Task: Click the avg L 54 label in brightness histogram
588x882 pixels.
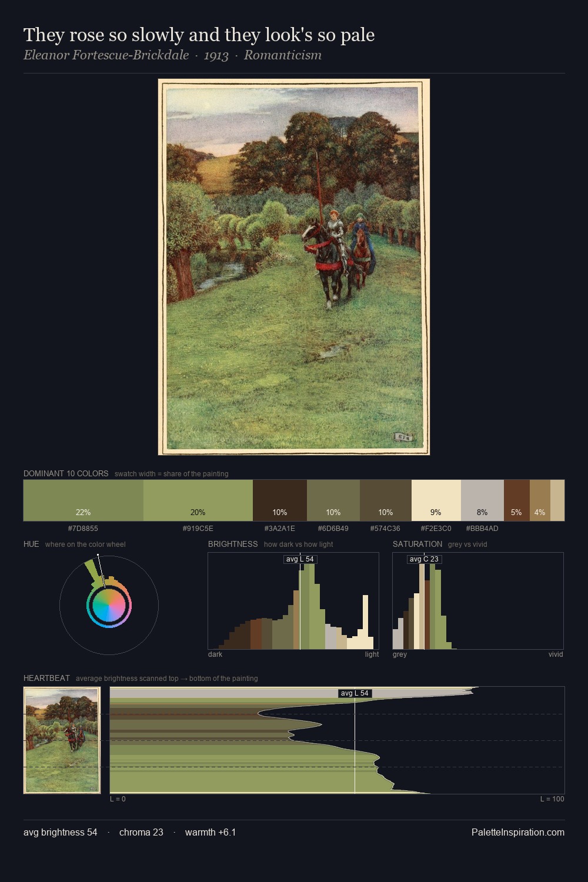Action: [300, 559]
